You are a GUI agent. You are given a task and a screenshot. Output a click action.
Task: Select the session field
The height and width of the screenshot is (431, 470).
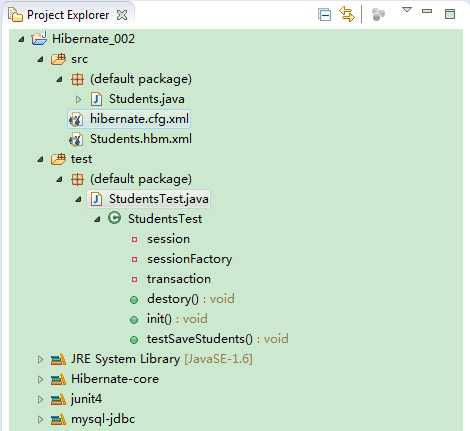click(x=168, y=239)
